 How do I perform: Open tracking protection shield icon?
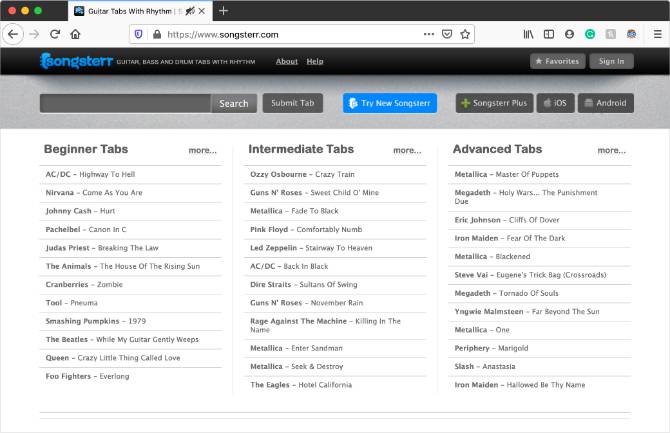coord(138,34)
